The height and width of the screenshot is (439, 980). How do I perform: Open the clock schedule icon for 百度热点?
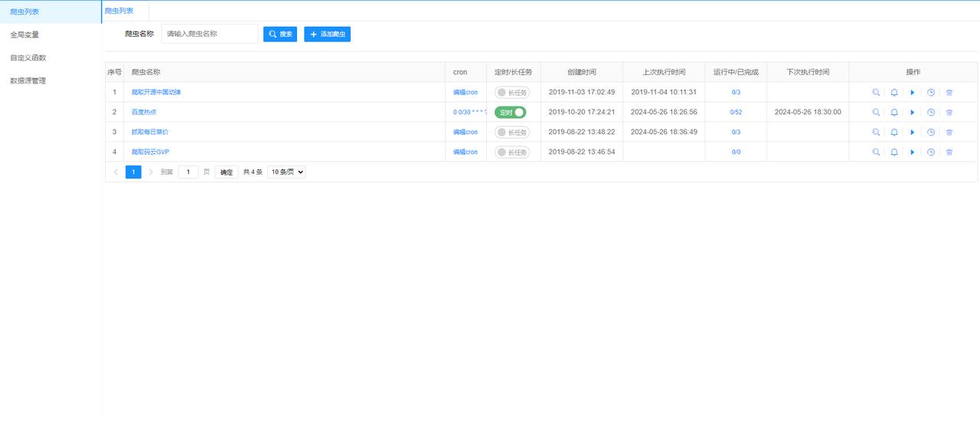[931, 113]
